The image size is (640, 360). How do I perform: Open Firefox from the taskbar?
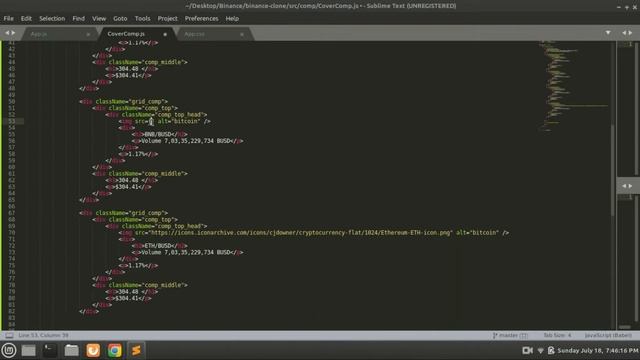(x=93, y=350)
